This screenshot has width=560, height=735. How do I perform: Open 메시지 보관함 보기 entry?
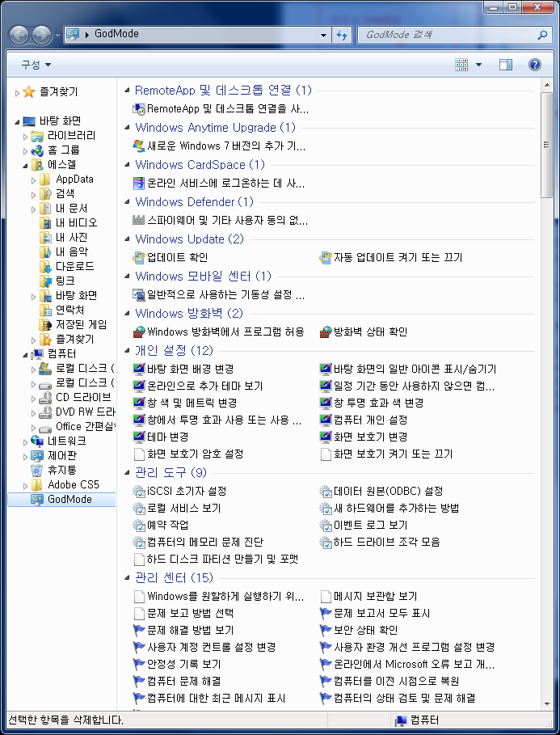coord(375,596)
